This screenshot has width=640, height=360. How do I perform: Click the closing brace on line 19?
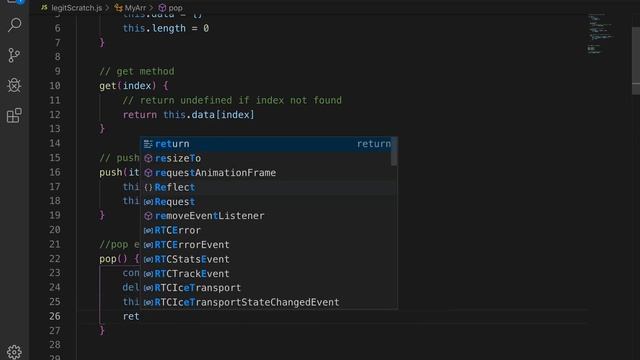coord(102,215)
